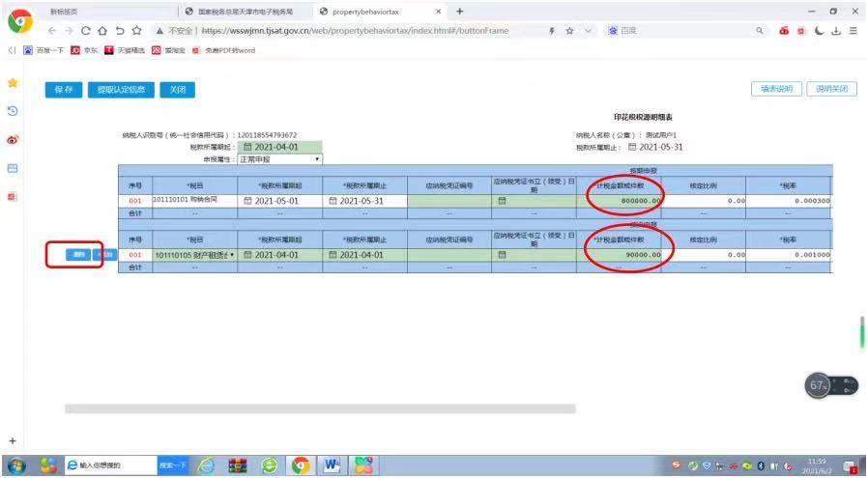Select the propertybehaviortax tab

click(365, 12)
